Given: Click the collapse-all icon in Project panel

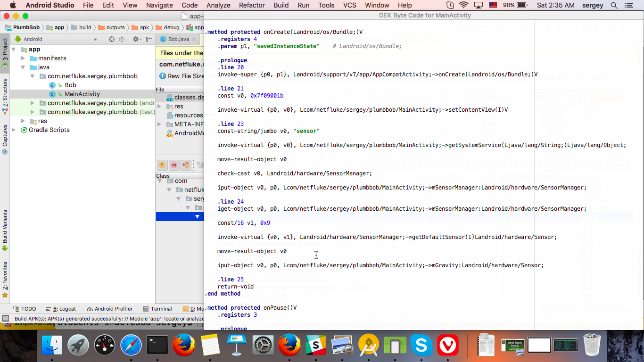Looking at the screenshot, I should (x=122, y=39).
